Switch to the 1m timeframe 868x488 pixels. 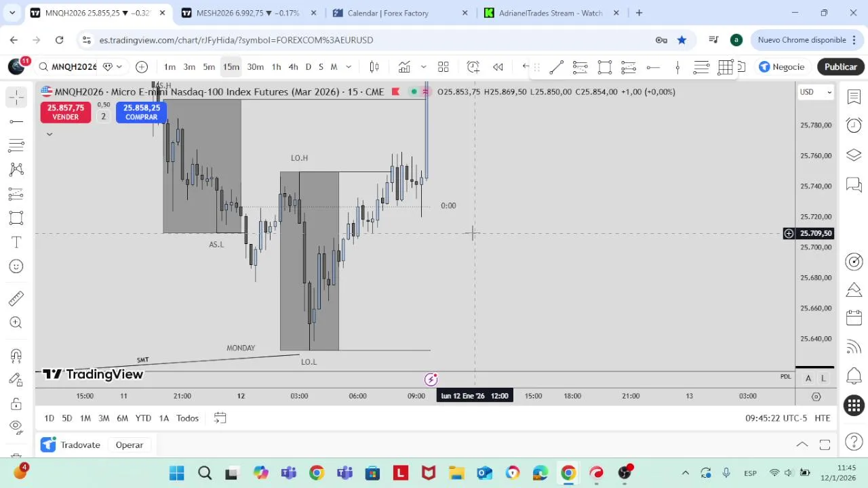pos(170,66)
